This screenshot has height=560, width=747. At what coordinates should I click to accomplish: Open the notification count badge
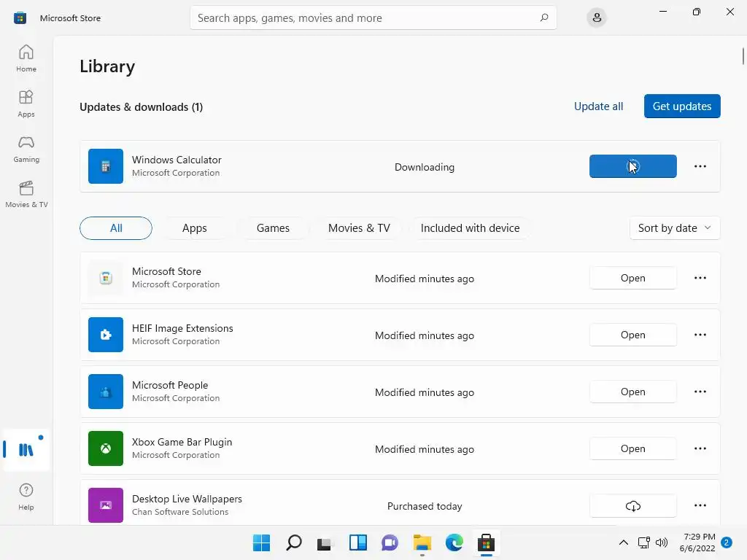(x=727, y=542)
